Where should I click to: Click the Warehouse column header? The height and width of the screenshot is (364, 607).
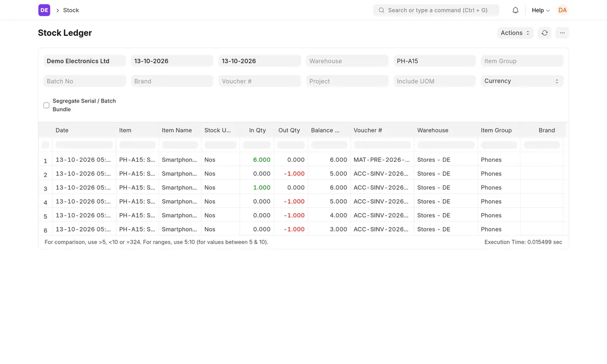446,130
